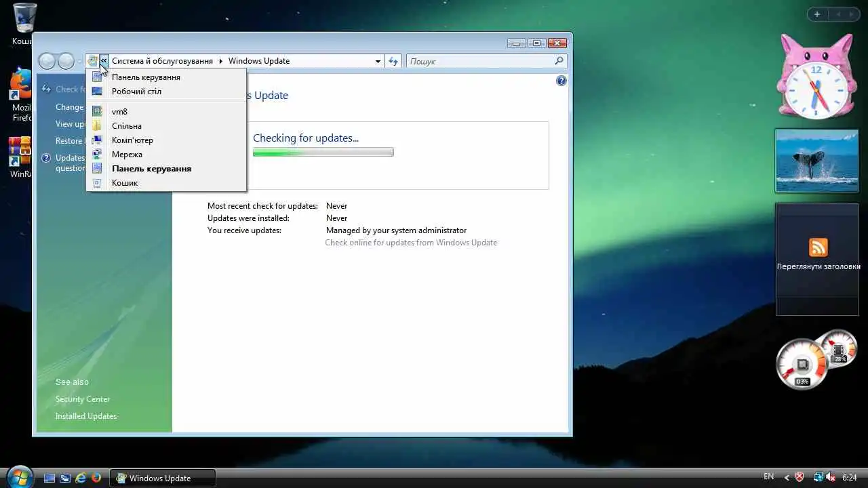Screen dimensions: 868x488
Task: Click the vm8 user icon in list
Action: (97, 112)
